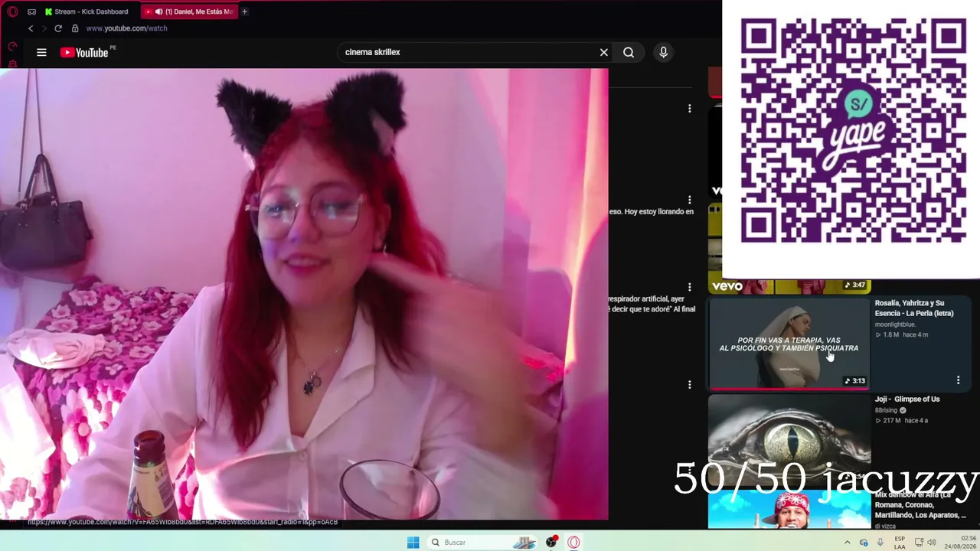Start voice search with microphone

coord(663,52)
